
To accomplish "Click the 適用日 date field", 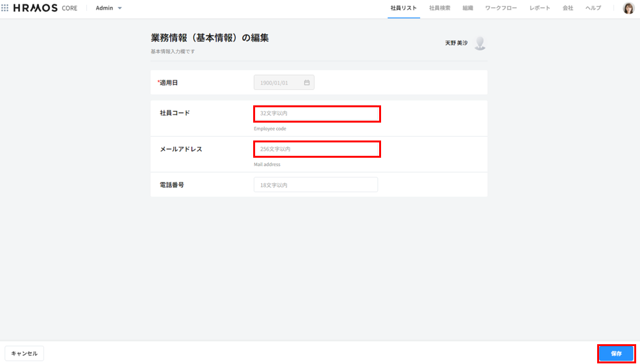I will pyautogui.click(x=279, y=82).
